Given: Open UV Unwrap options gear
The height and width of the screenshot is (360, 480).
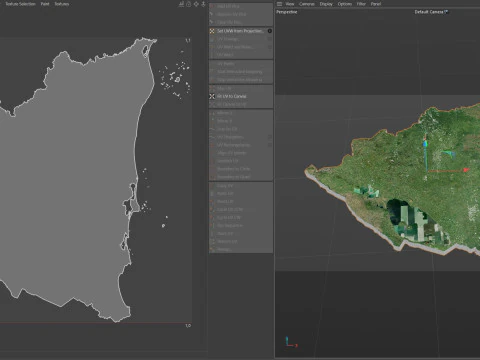Looking at the screenshot, I should click(269, 39).
